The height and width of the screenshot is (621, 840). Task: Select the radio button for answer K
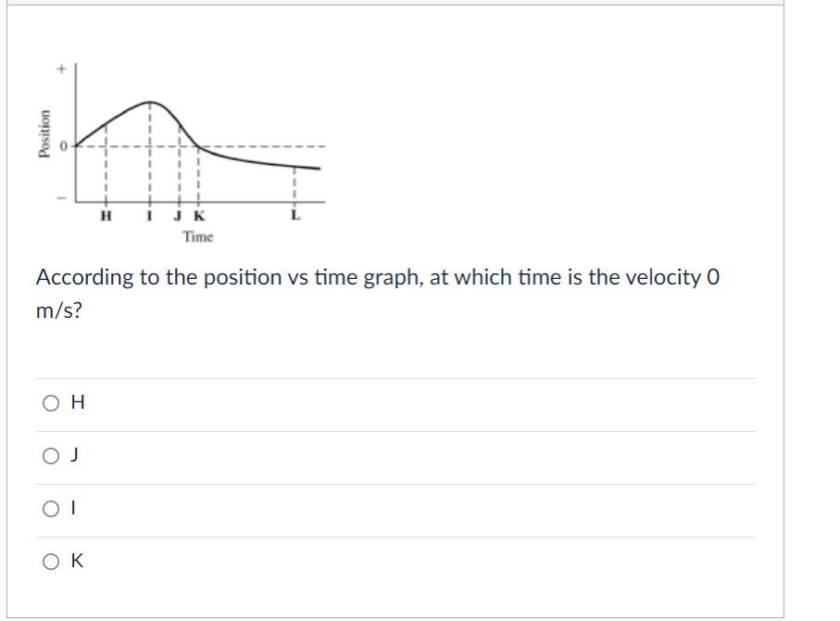(x=49, y=560)
